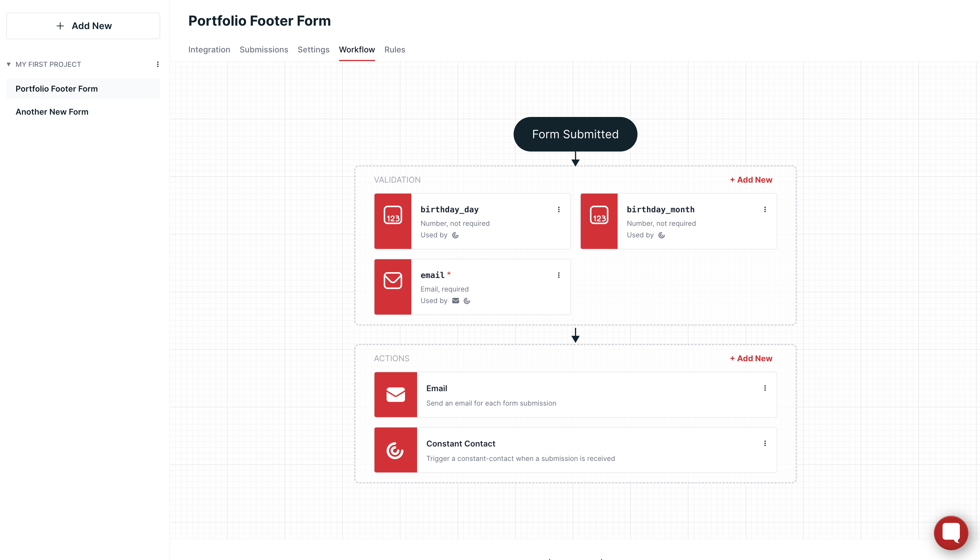Open My First Project options menu
This screenshot has width=980, height=560.
click(x=158, y=65)
